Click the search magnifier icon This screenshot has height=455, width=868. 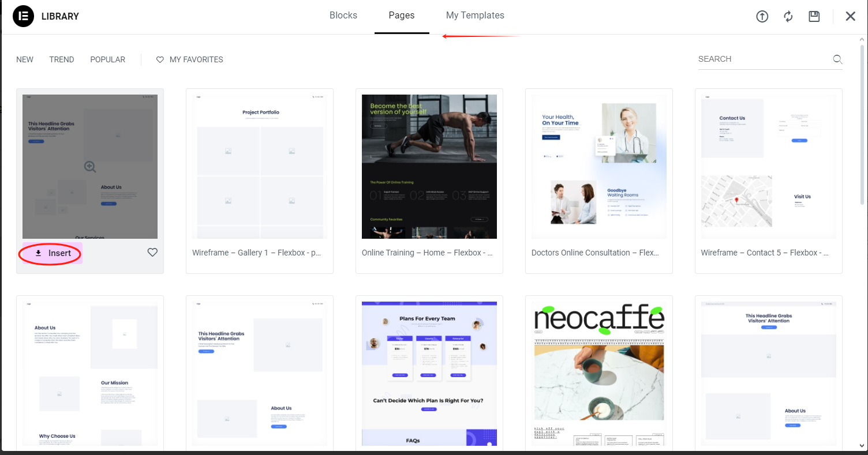click(837, 59)
